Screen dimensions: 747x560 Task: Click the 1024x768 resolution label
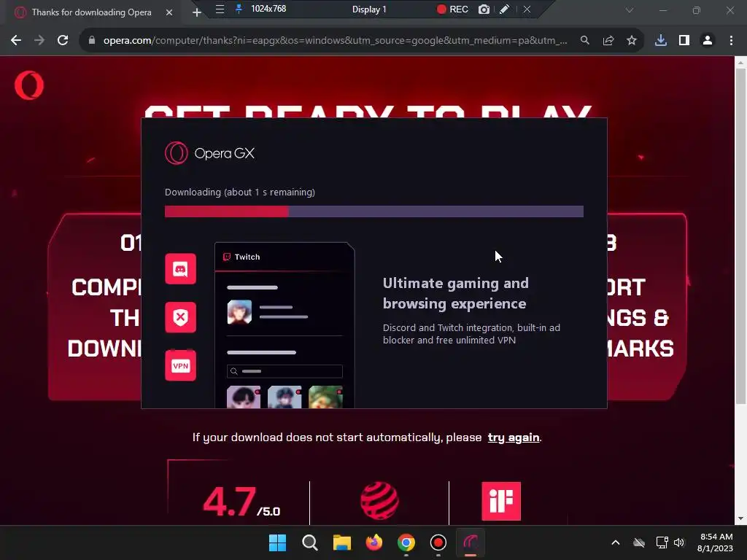pyautogui.click(x=268, y=9)
